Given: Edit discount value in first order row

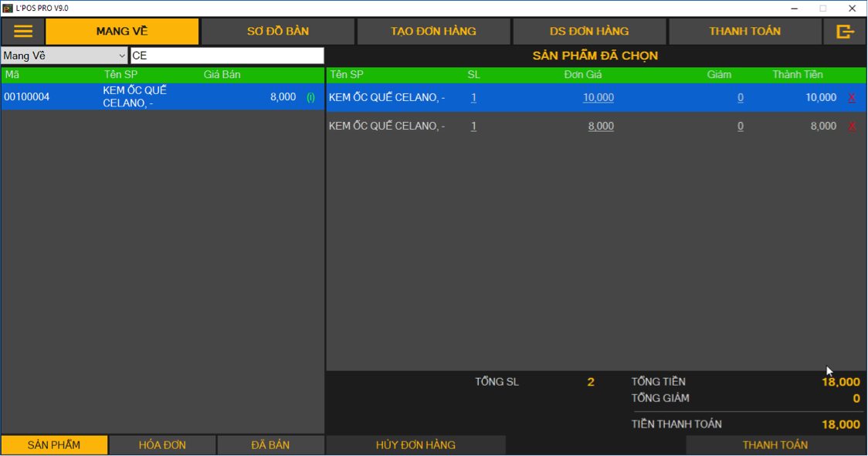Looking at the screenshot, I should (740, 98).
